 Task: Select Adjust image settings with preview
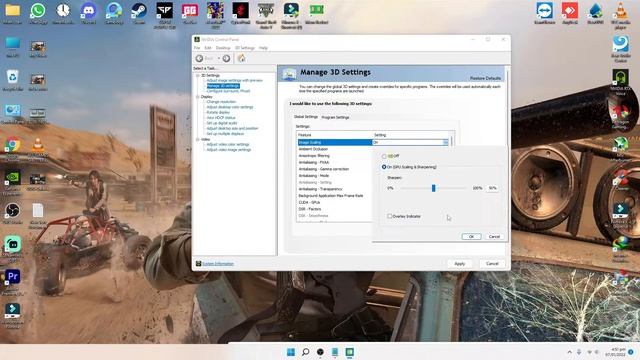[x=234, y=80]
